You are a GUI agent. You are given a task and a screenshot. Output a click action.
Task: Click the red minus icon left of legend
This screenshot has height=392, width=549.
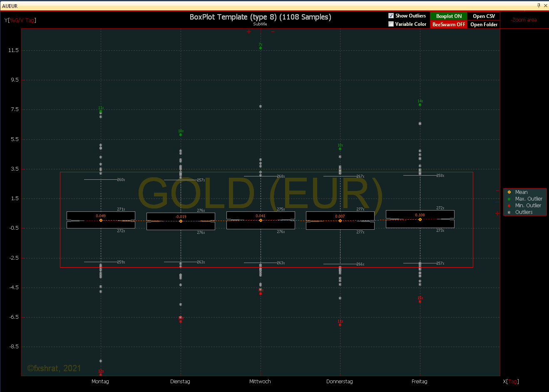coord(497,191)
